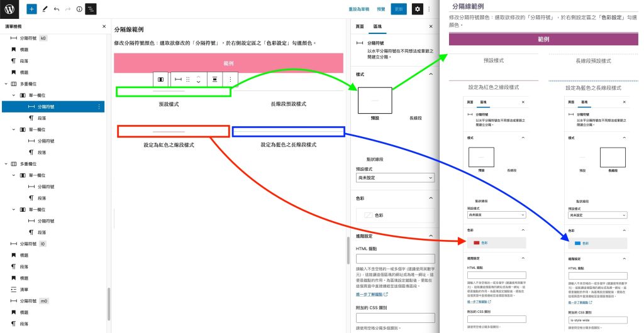Click separator icon on 分隔符號 m0 row

(x=14, y=301)
